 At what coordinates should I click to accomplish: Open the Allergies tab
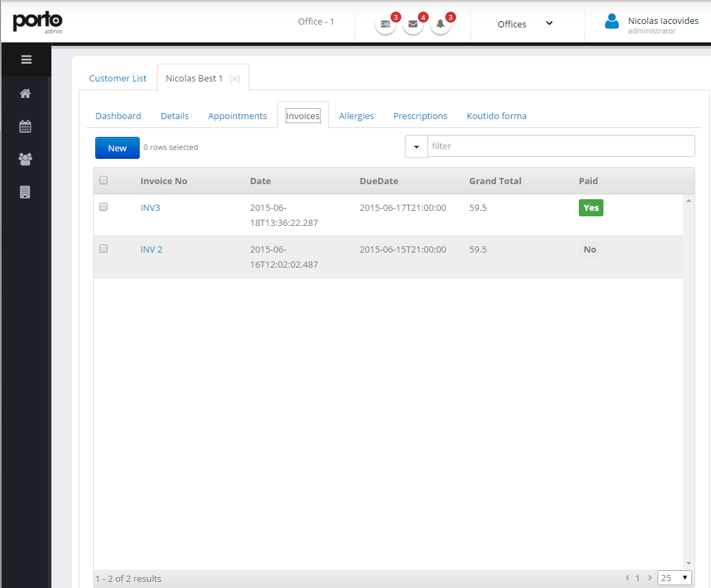coord(356,116)
